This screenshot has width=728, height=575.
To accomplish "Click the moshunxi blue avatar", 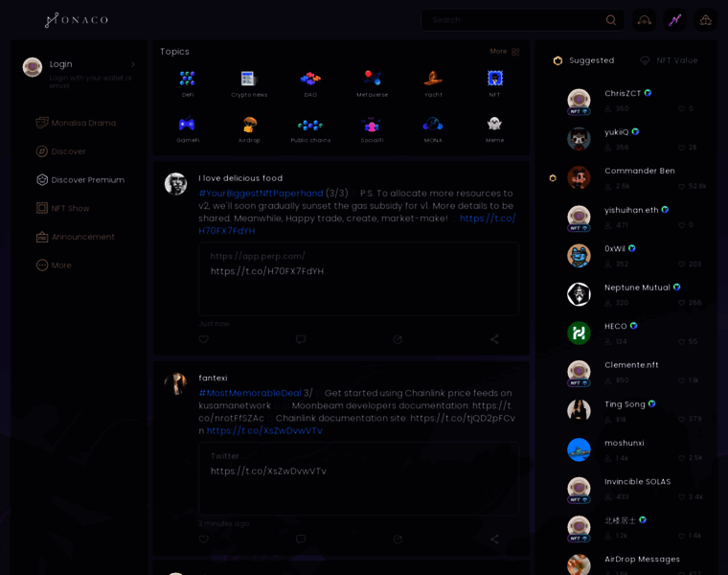I will click(579, 449).
